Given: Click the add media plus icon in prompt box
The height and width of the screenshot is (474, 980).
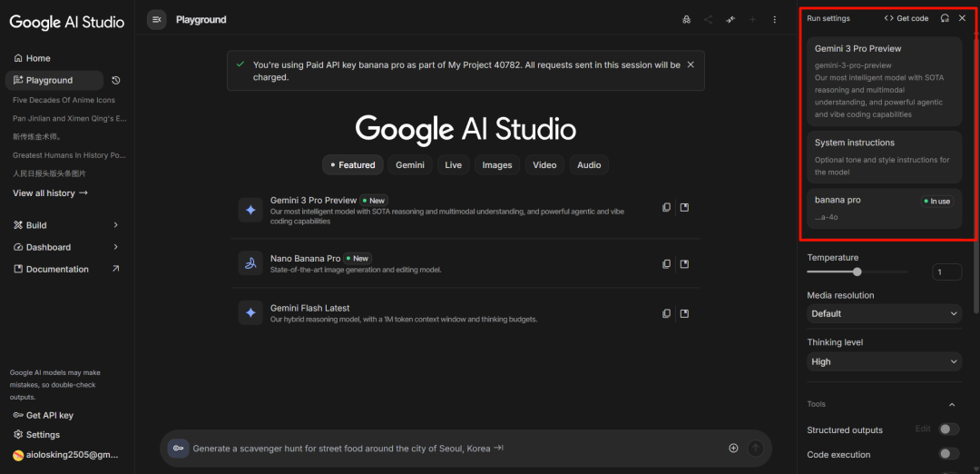Looking at the screenshot, I should click(x=733, y=448).
